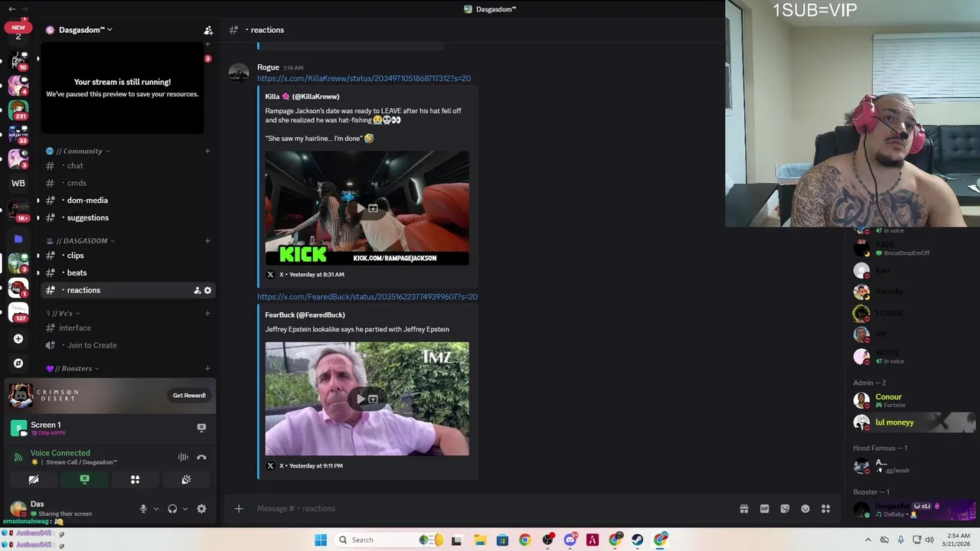Image resolution: width=980 pixels, height=551 pixels.
Task: Collapse the DASGASDOM category
Action: point(84,241)
